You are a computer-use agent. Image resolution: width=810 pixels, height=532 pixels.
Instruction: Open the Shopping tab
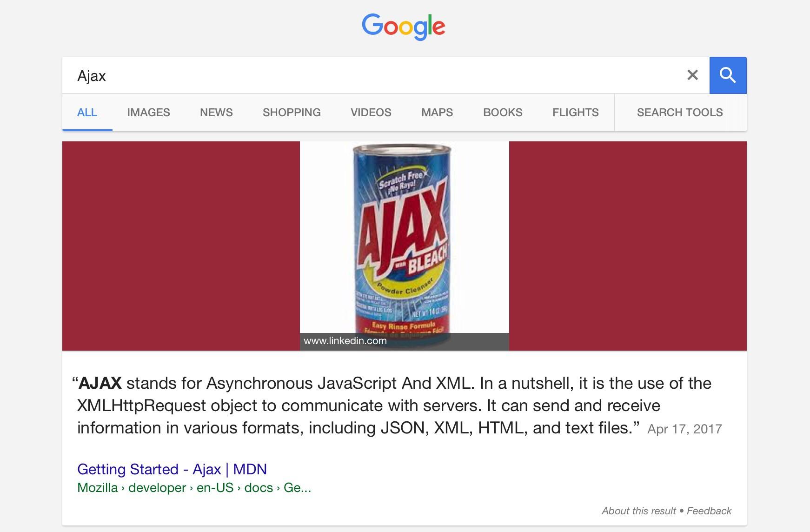click(292, 113)
